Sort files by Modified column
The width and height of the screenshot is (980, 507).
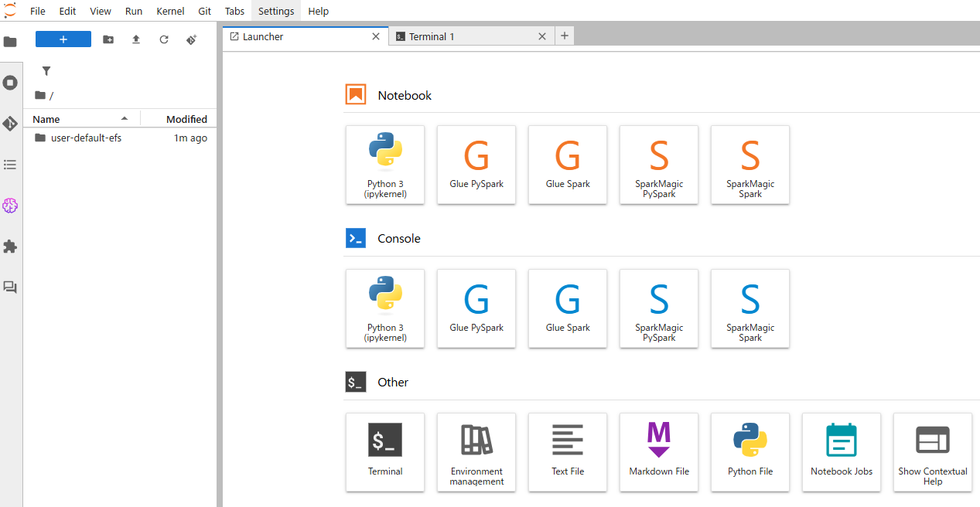(186, 119)
